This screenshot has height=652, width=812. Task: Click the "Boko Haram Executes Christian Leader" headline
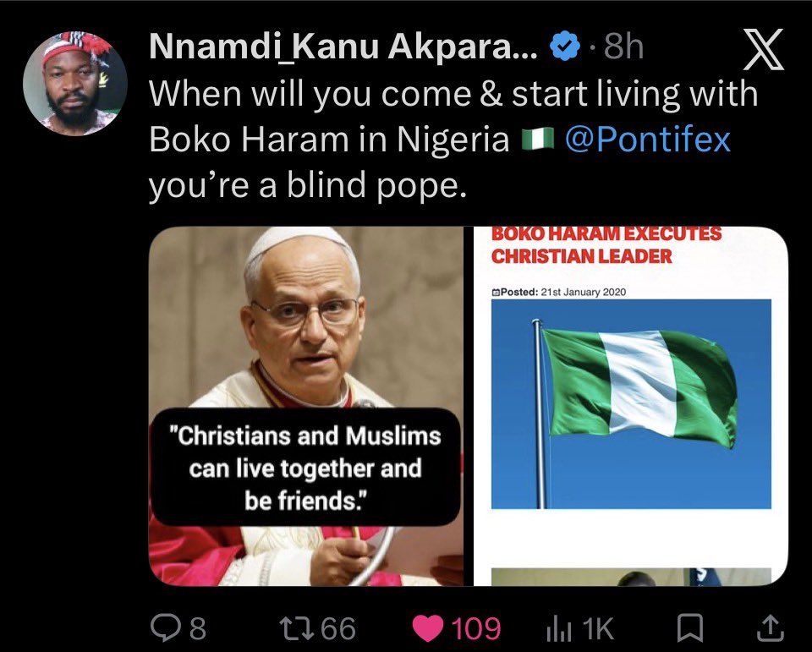point(606,244)
